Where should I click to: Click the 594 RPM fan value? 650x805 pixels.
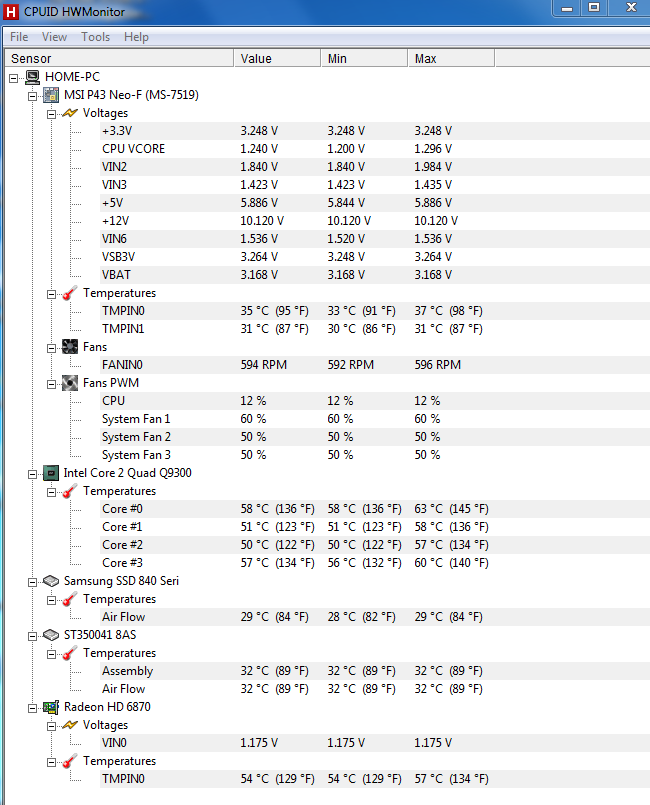click(264, 365)
